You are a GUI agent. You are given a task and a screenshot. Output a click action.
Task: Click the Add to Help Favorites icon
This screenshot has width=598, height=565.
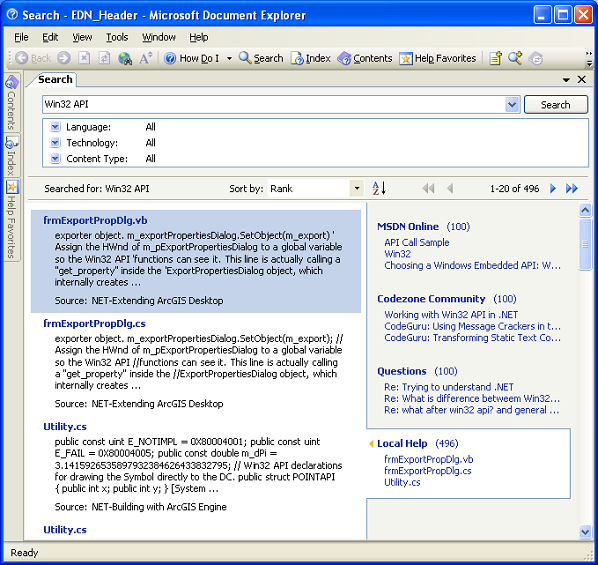(x=495, y=58)
